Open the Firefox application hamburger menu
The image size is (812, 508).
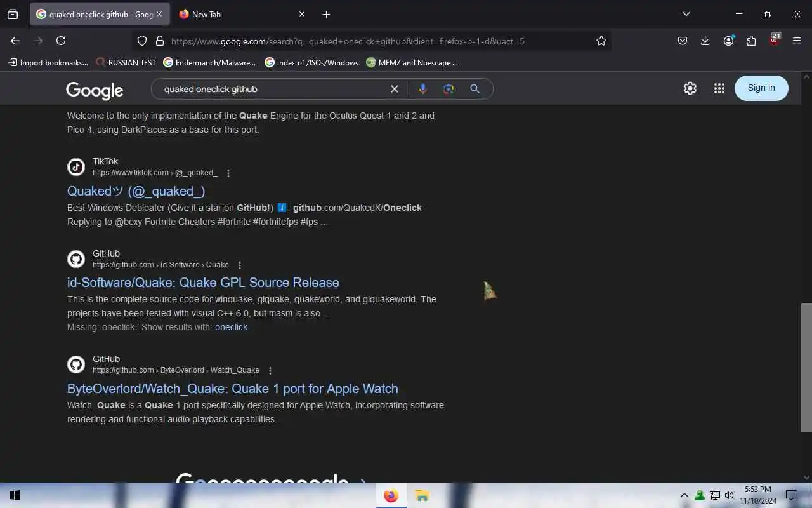(x=797, y=41)
